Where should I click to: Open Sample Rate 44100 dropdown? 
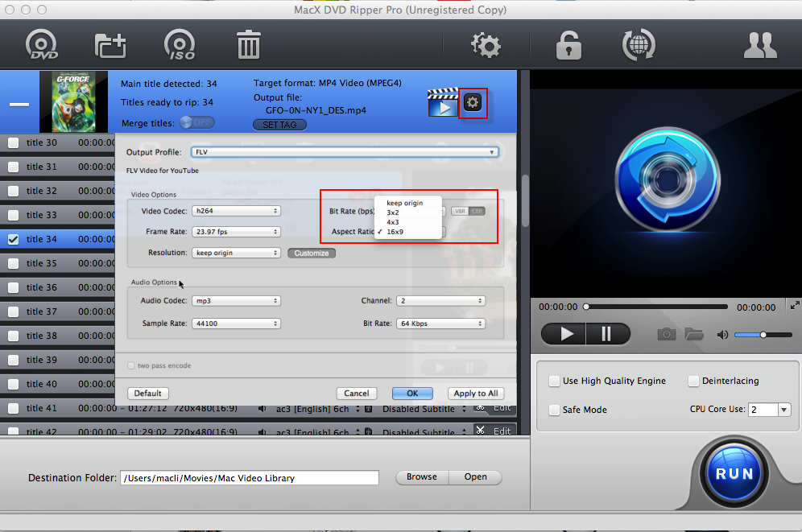pyautogui.click(x=236, y=324)
